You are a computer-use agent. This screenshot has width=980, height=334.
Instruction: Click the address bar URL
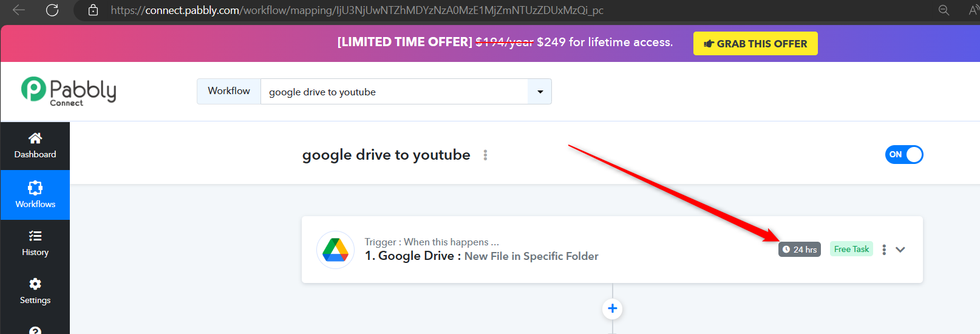point(357,10)
